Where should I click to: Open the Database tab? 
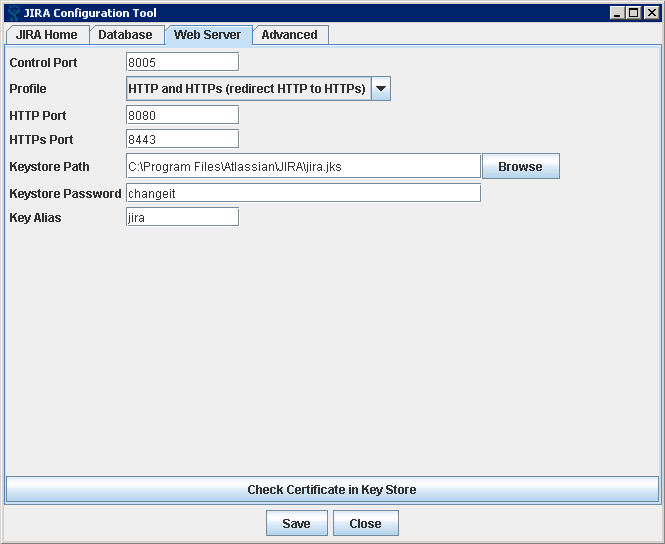[125, 35]
